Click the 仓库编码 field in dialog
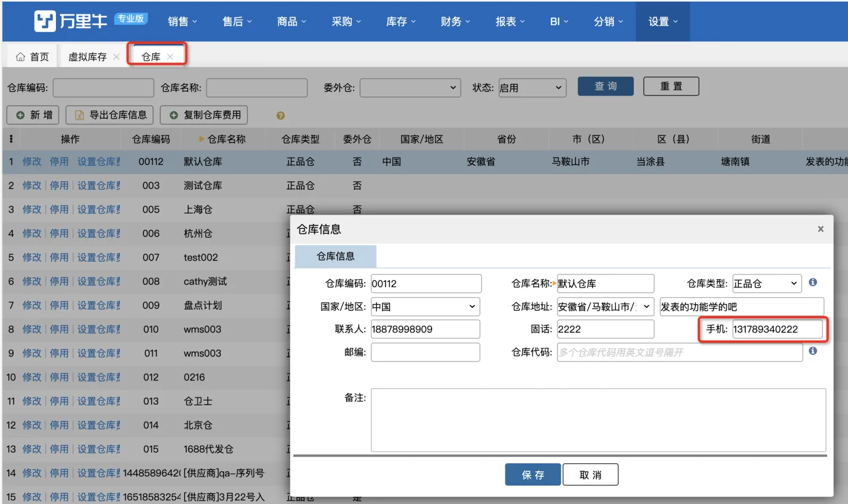Screen dimensions: 848x504 click(x=426, y=284)
